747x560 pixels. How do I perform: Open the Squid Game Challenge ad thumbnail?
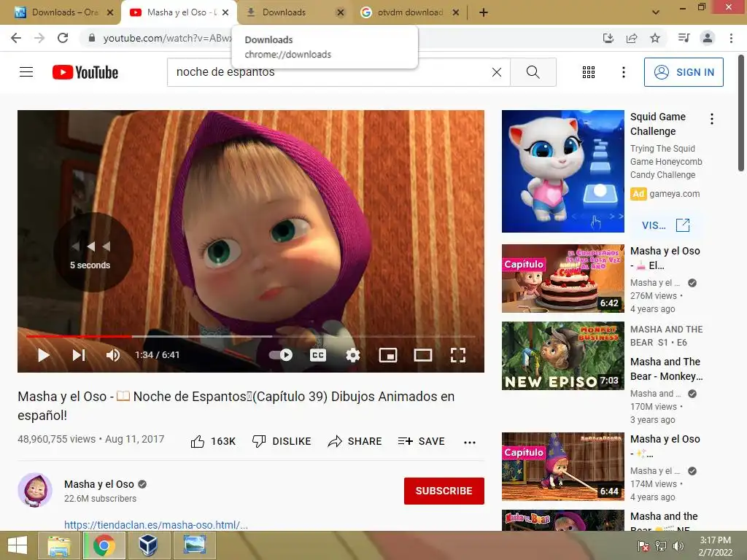(562, 171)
